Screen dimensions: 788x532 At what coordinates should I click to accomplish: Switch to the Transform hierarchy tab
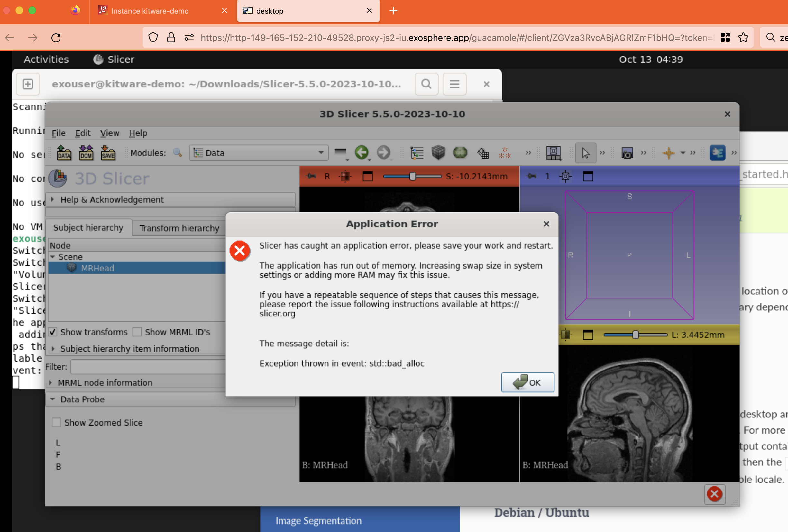179,228
